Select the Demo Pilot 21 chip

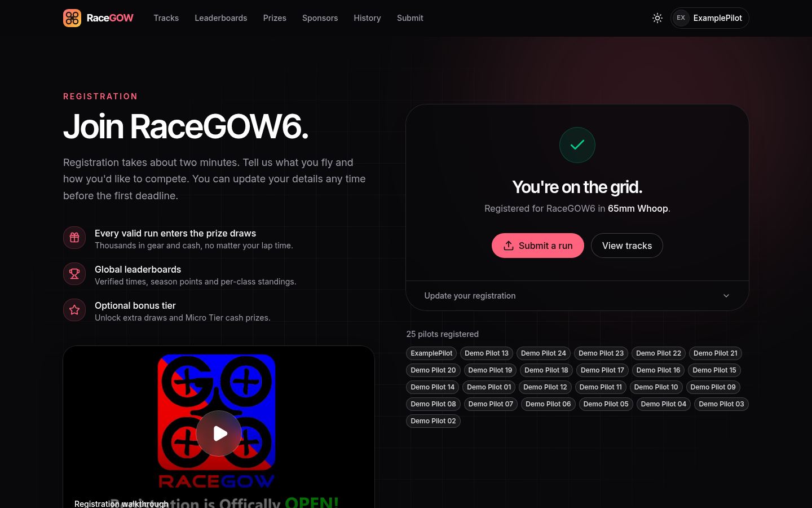(x=716, y=353)
